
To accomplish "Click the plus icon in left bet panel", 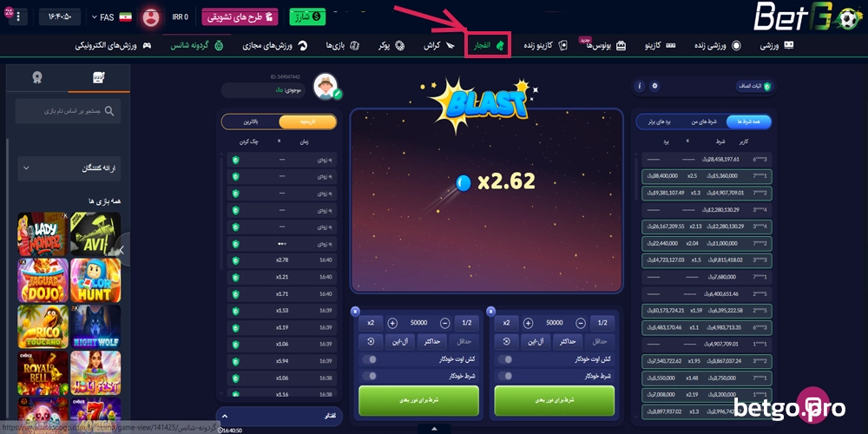I will coord(392,323).
